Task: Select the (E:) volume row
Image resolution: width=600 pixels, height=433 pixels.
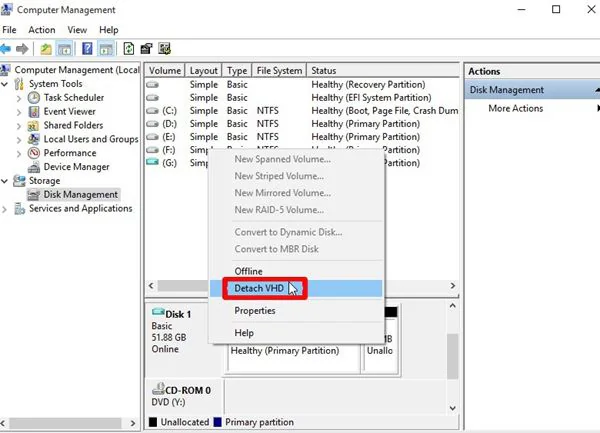Action: 302,137
